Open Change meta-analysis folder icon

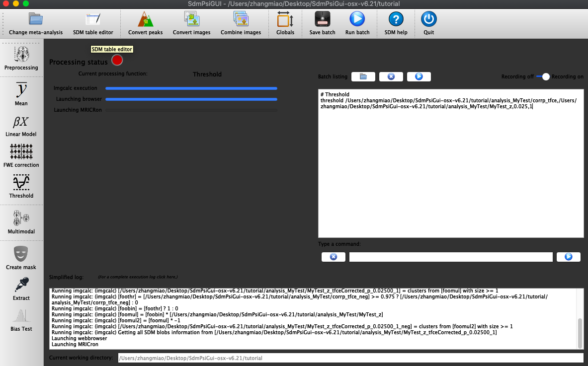[x=36, y=20]
